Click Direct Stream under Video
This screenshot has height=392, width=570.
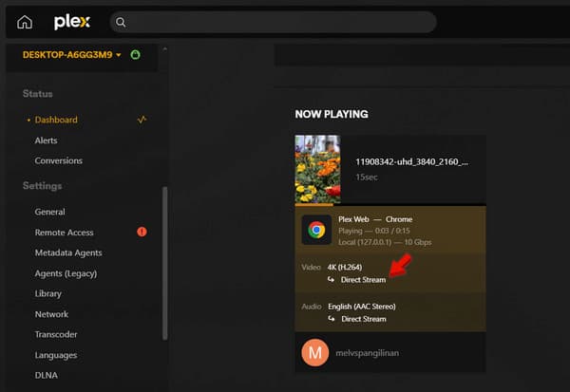coord(363,280)
